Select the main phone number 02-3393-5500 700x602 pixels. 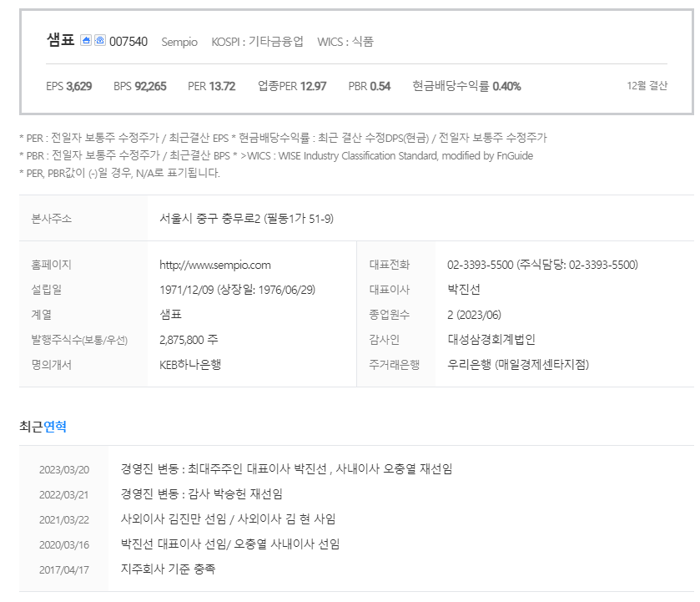coord(481,265)
